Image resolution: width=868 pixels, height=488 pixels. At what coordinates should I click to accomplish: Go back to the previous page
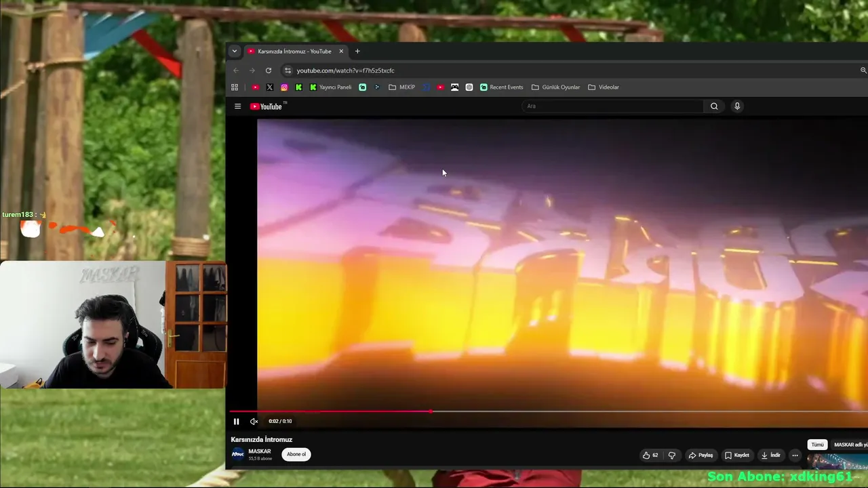[236, 70]
